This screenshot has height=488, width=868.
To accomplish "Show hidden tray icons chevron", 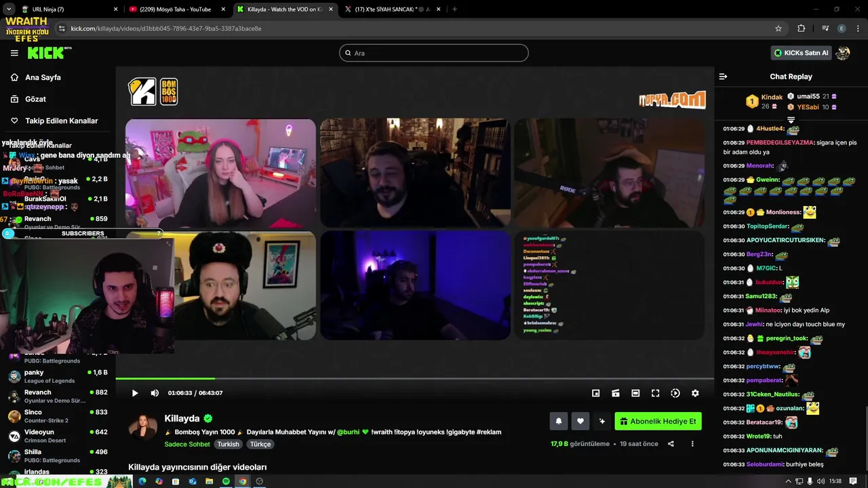I will click(x=788, y=481).
